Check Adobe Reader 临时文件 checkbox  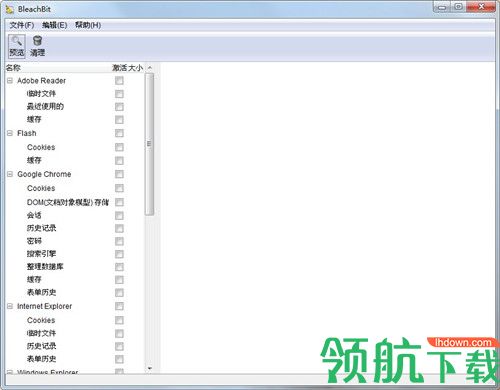click(119, 94)
